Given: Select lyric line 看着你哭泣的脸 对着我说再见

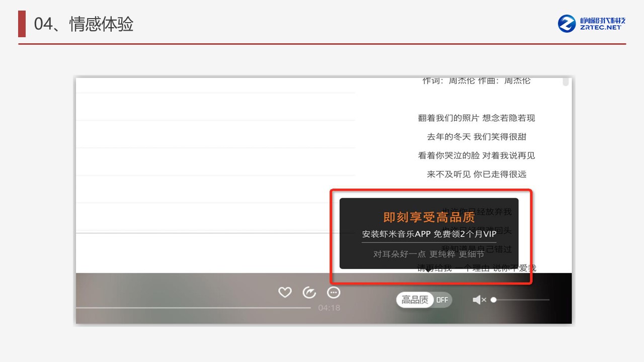Looking at the screenshot, I should 476,155.
